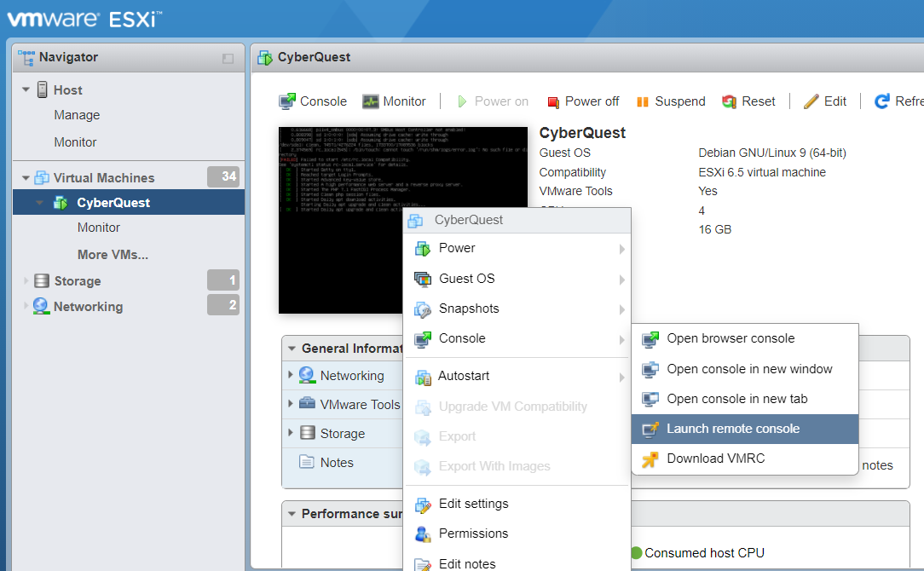This screenshot has width=924, height=571.
Task: Select Launch remote console
Action: [x=745, y=429]
